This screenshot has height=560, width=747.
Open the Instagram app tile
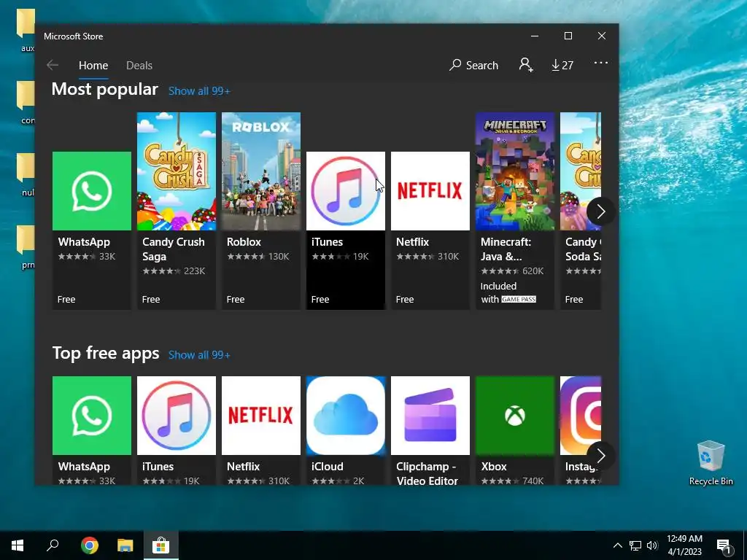pos(581,430)
